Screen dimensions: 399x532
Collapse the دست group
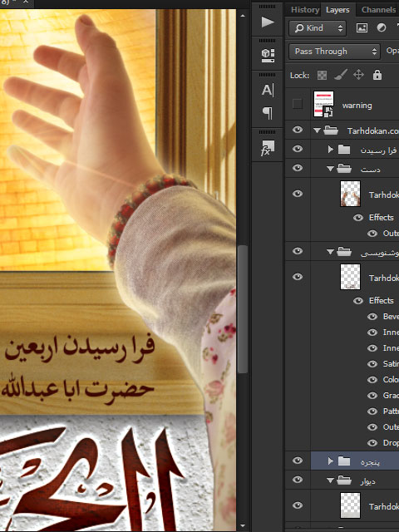(x=330, y=169)
